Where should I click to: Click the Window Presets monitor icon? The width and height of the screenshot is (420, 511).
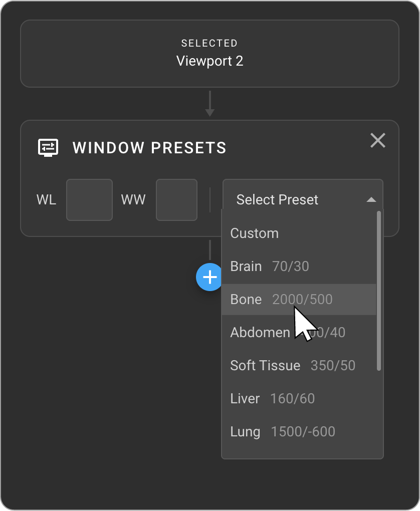pyautogui.click(x=49, y=148)
